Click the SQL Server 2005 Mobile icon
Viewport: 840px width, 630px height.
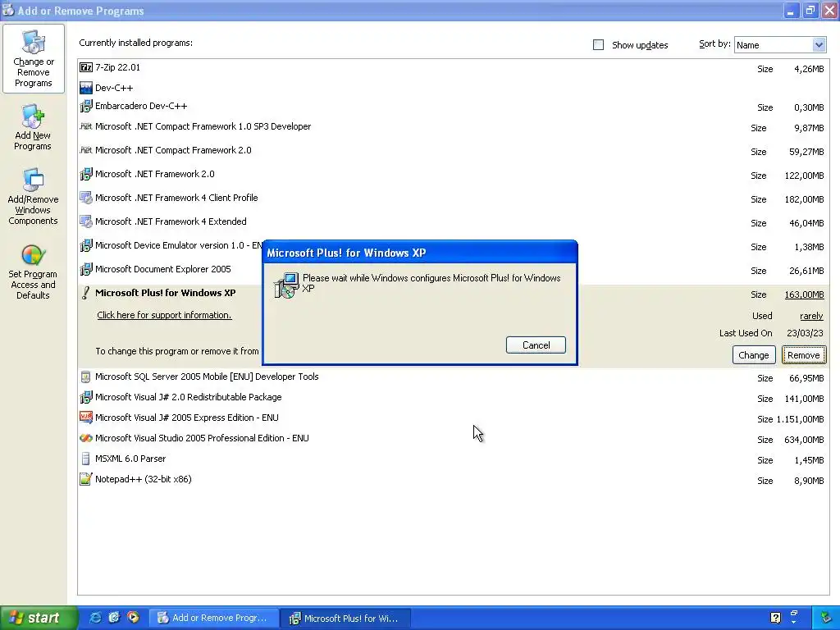pos(85,377)
